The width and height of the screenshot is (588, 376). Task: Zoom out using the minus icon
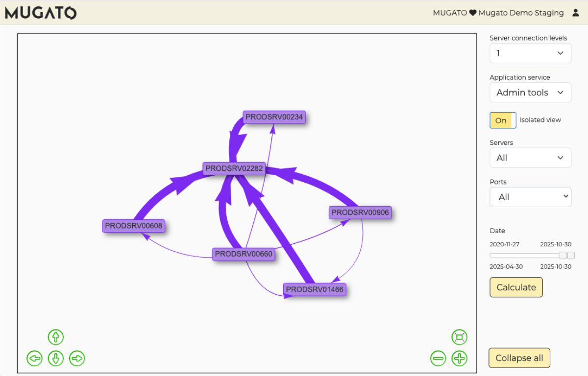point(438,358)
